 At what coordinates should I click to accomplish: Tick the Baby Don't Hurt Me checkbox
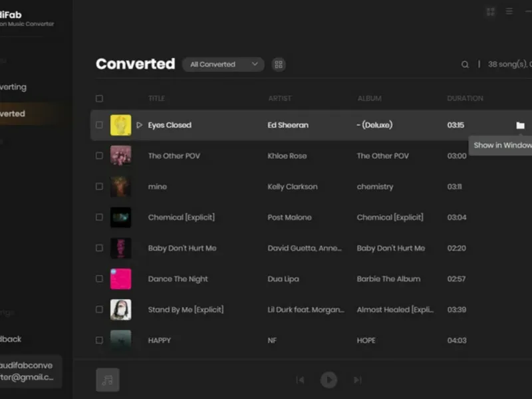click(x=99, y=248)
